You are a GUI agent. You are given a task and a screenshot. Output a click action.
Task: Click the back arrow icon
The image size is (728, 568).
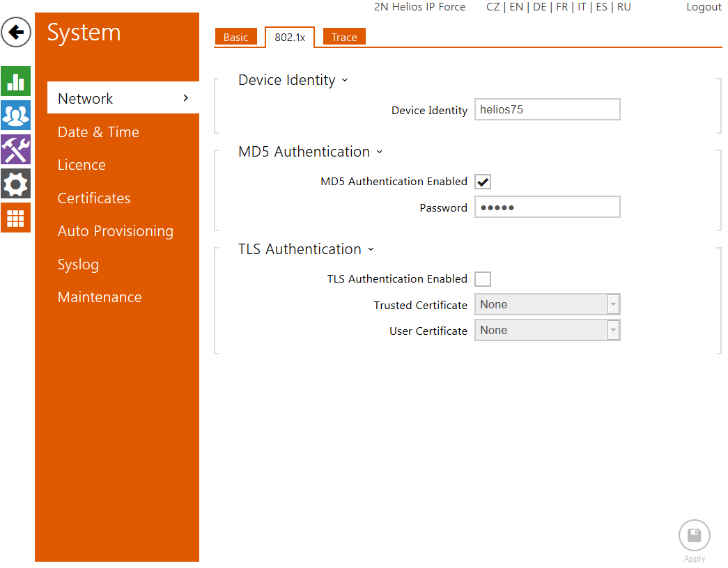pos(16,32)
